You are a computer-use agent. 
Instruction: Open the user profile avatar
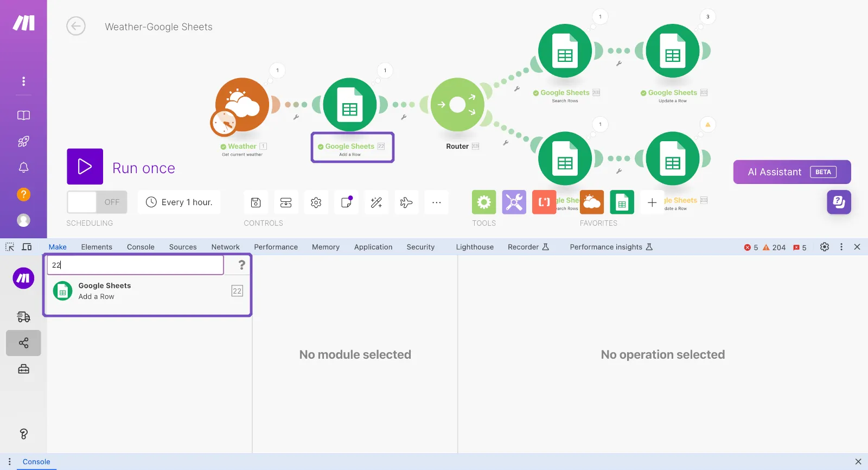point(23,220)
